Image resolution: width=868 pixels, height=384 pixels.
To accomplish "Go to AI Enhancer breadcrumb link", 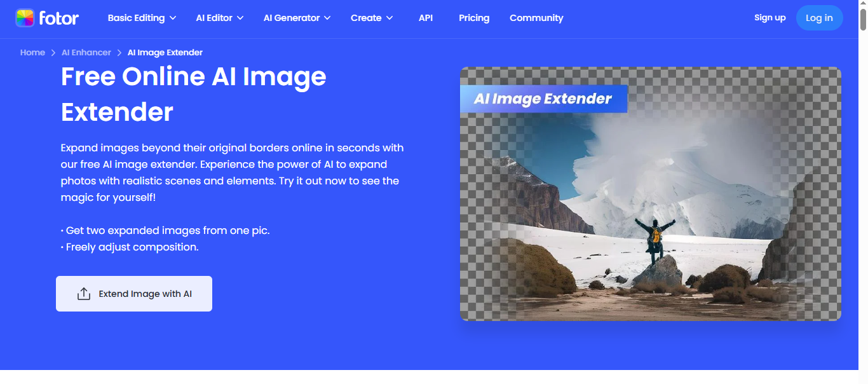I will (x=86, y=53).
